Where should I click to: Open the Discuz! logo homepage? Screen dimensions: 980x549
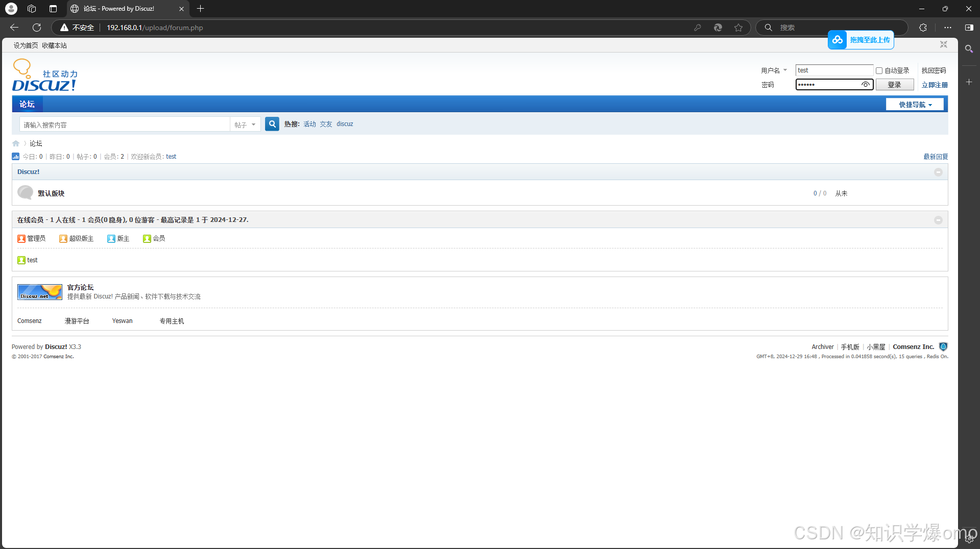coord(45,76)
